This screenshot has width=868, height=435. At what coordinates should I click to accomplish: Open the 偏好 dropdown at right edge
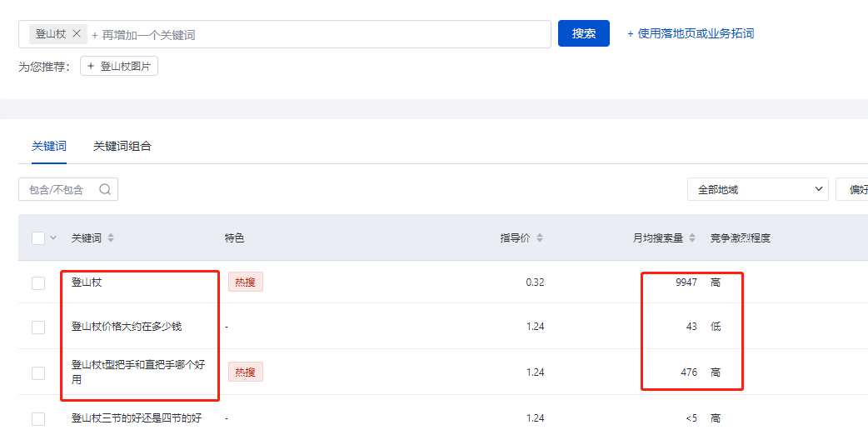[x=852, y=189]
